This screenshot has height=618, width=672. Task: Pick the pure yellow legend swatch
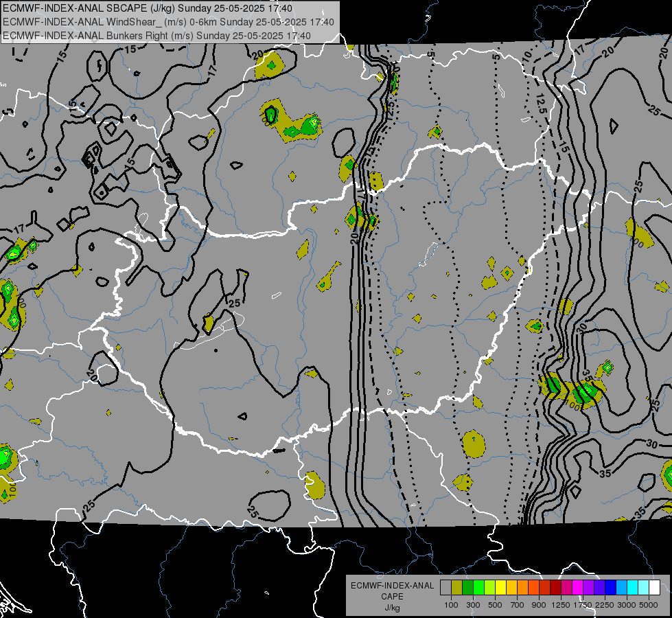click(x=500, y=587)
